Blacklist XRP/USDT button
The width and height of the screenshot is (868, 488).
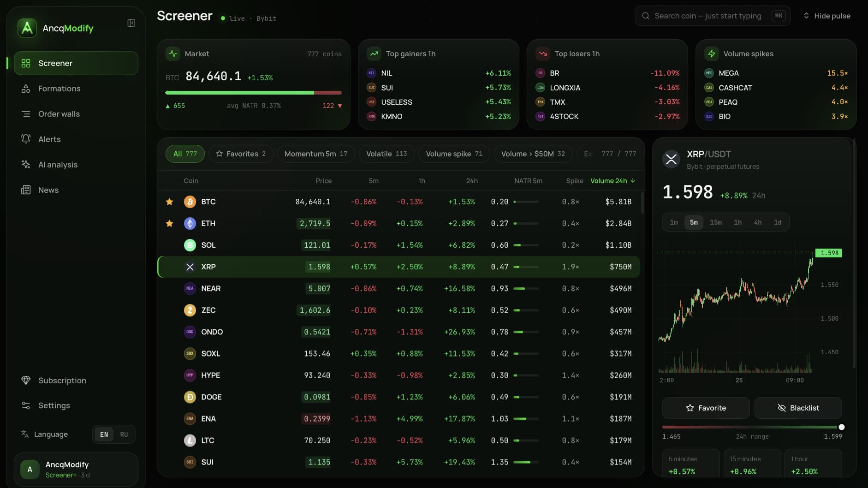(x=798, y=408)
